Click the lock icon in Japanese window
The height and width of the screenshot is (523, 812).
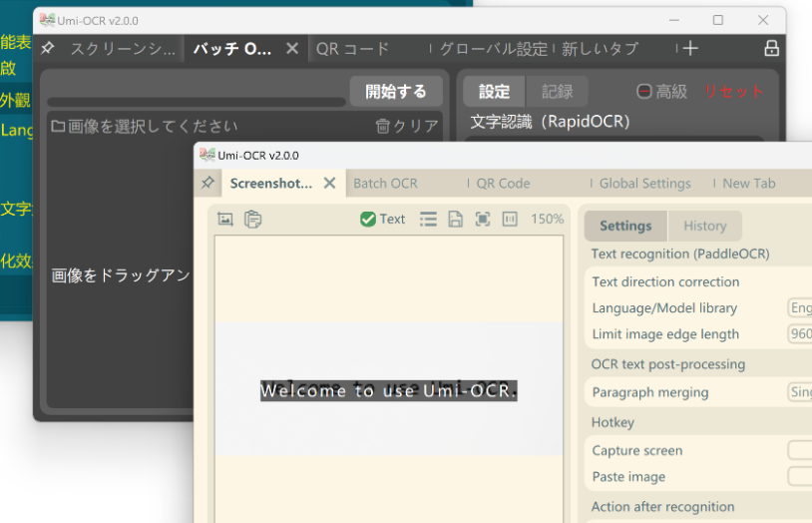point(771,48)
